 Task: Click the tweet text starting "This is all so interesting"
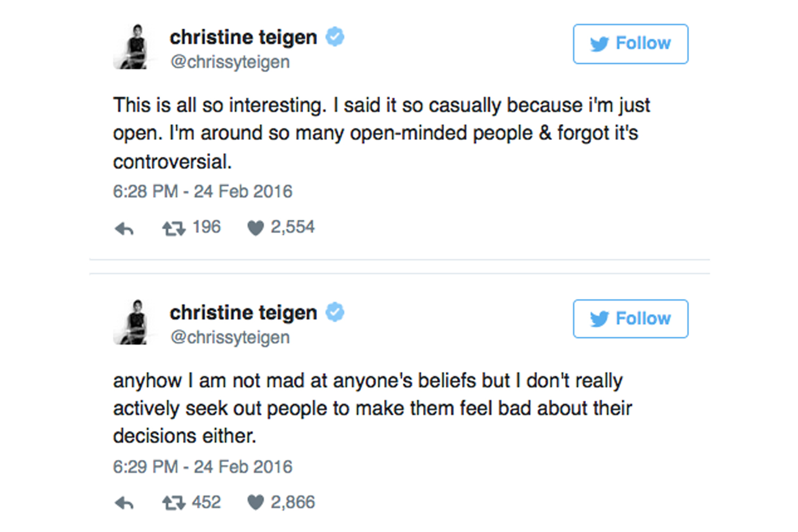click(380, 133)
